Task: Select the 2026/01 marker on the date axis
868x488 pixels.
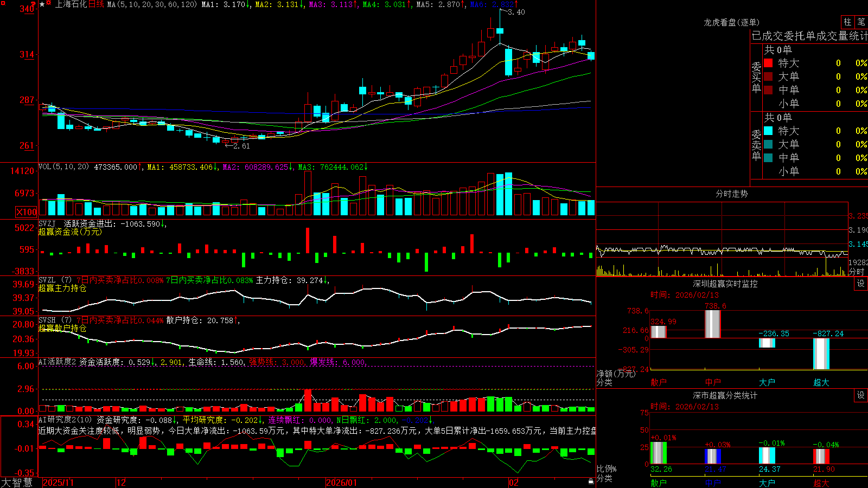Action: pyautogui.click(x=341, y=483)
